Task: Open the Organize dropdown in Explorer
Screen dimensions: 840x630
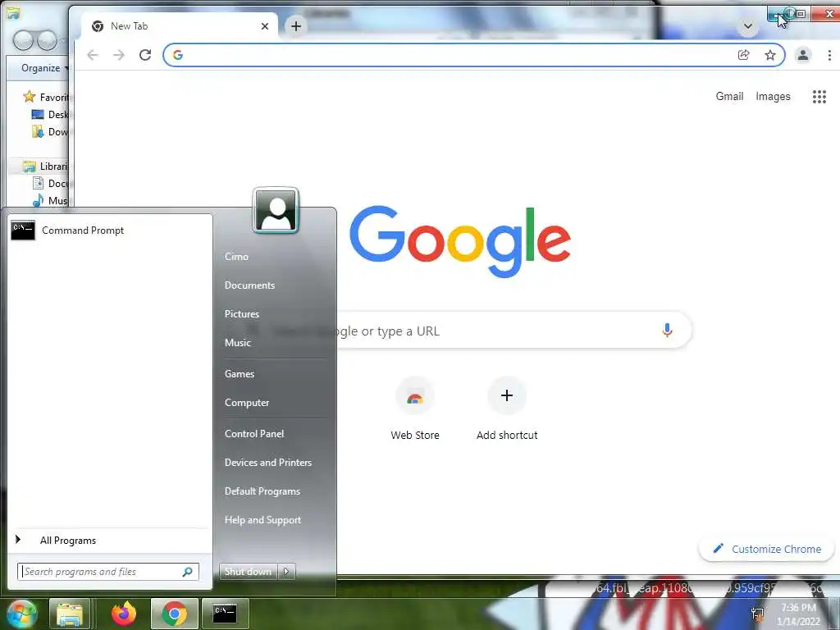Action: click(45, 68)
